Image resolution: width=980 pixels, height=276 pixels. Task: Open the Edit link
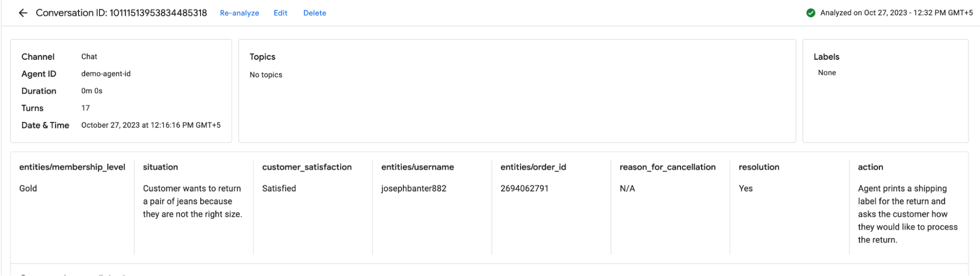tap(280, 13)
